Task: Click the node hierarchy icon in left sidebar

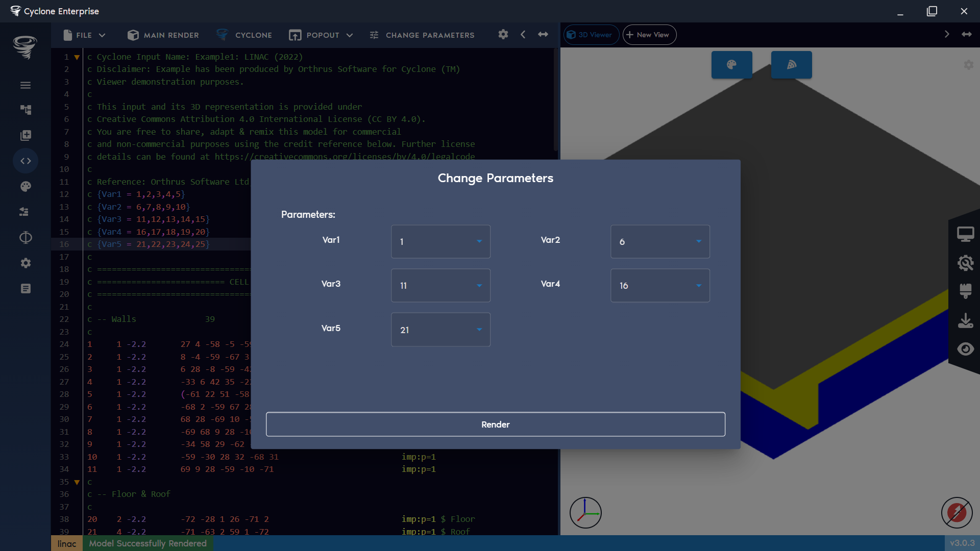Action: (x=26, y=110)
